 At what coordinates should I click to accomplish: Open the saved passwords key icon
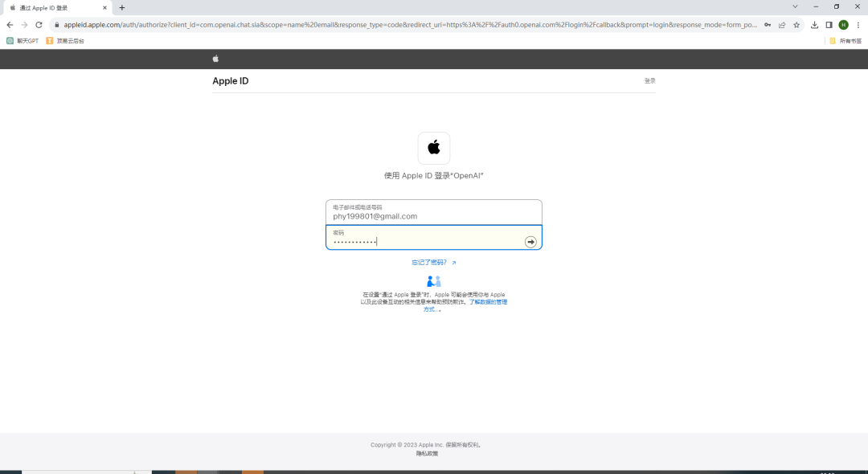tap(768, 25)
